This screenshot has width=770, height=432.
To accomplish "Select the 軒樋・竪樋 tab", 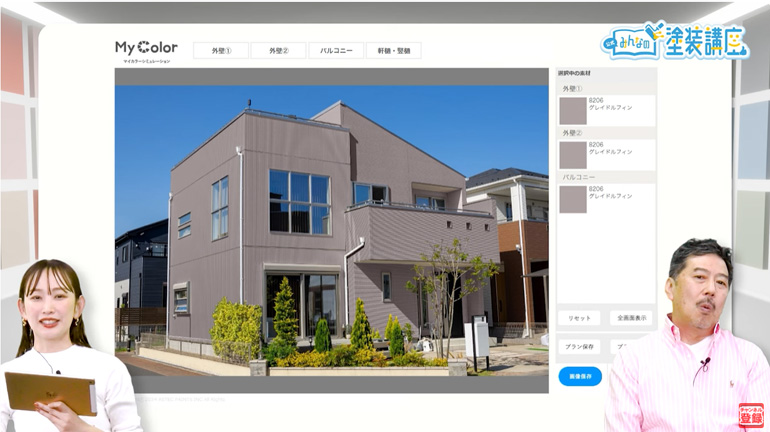I will pyautogui.click(x=393, y=50).
